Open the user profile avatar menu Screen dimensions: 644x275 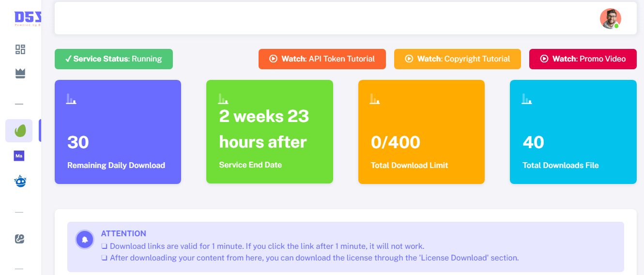[x=610, y=18]
